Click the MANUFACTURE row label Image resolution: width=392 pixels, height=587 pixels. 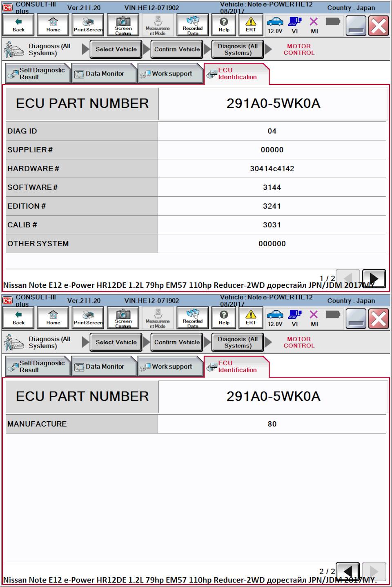[x=37, y=424]
